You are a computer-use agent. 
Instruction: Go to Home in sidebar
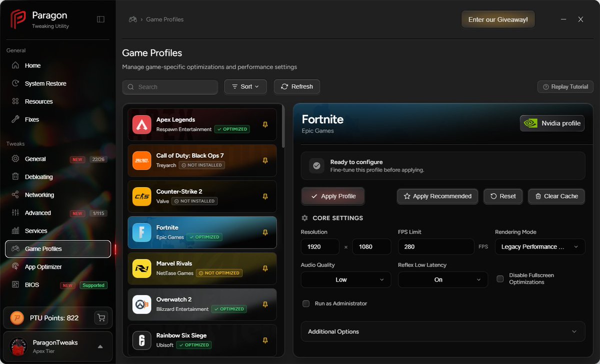point(58,65)
